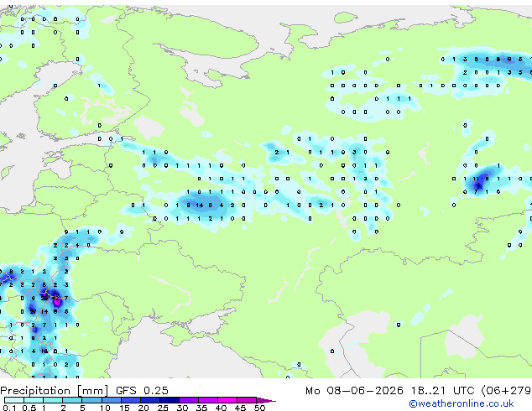Click the '27' precipitation value on map

click(x=34, y=312)
